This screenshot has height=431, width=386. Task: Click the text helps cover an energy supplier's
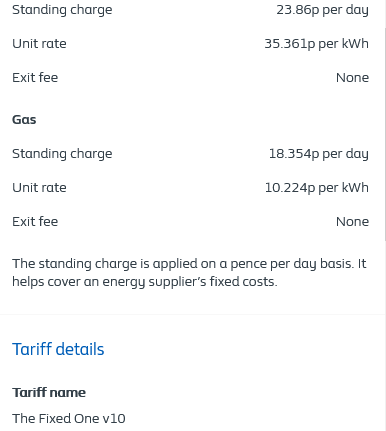point(109,282)
